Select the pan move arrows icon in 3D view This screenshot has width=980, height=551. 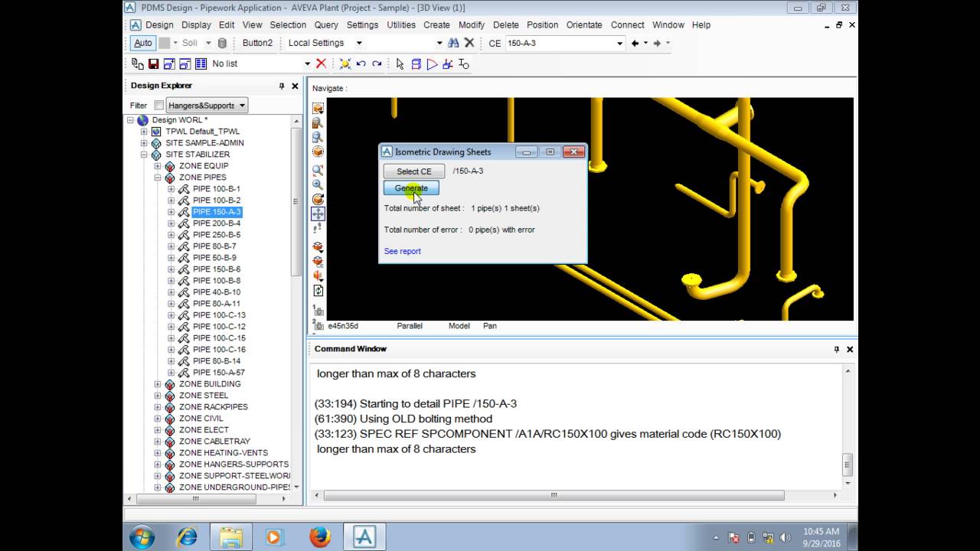point(318,214)
